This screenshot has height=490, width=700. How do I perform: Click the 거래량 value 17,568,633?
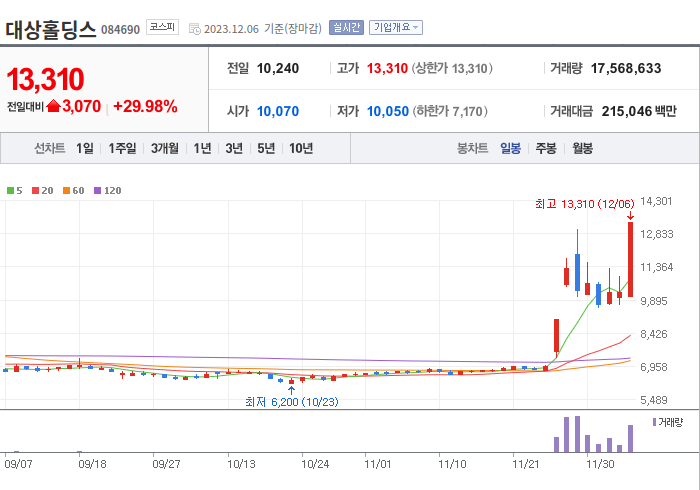[x=626, y=68]
